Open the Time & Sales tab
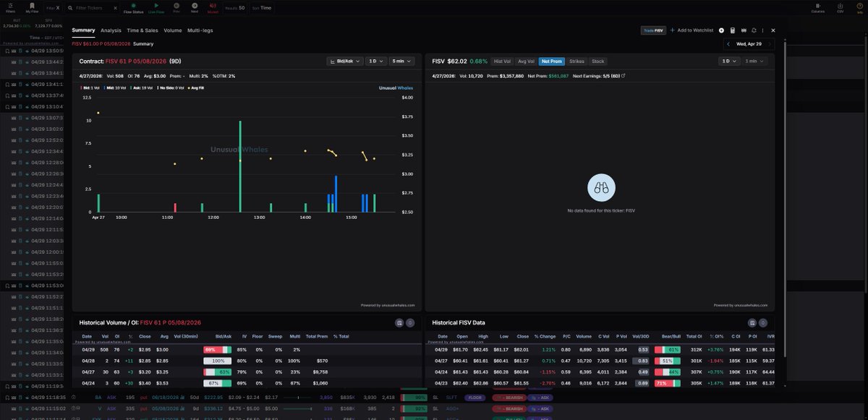868x420 pixels. click(142, 30)
